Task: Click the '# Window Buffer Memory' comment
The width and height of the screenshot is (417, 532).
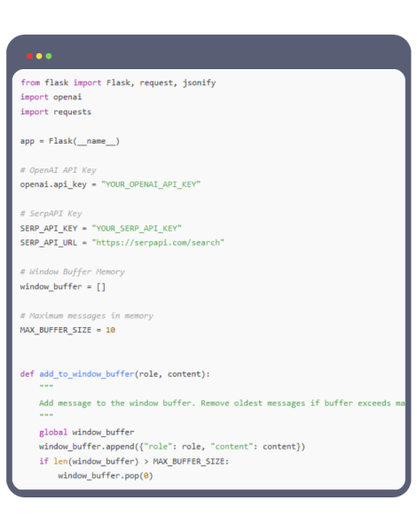Action: pyautogui.click(x=73, y=272)
